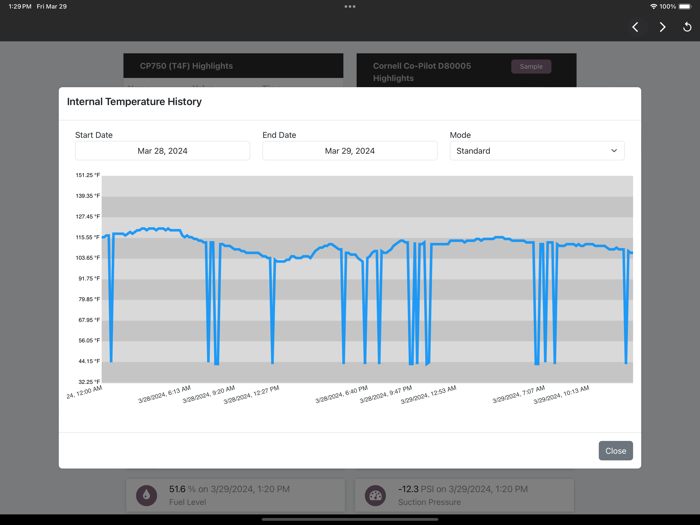
Task: Click the 44.15 °F axis label
Action: click(x=89, y=361)
